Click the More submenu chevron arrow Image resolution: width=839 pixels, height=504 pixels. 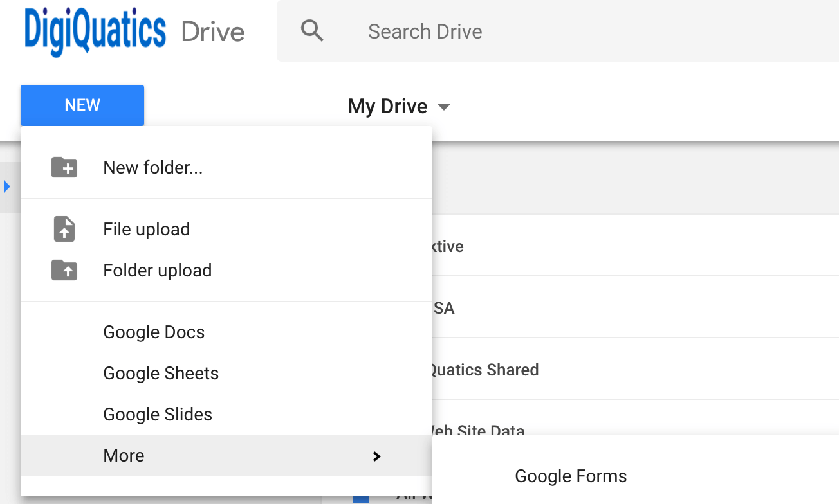coord(377,456)
